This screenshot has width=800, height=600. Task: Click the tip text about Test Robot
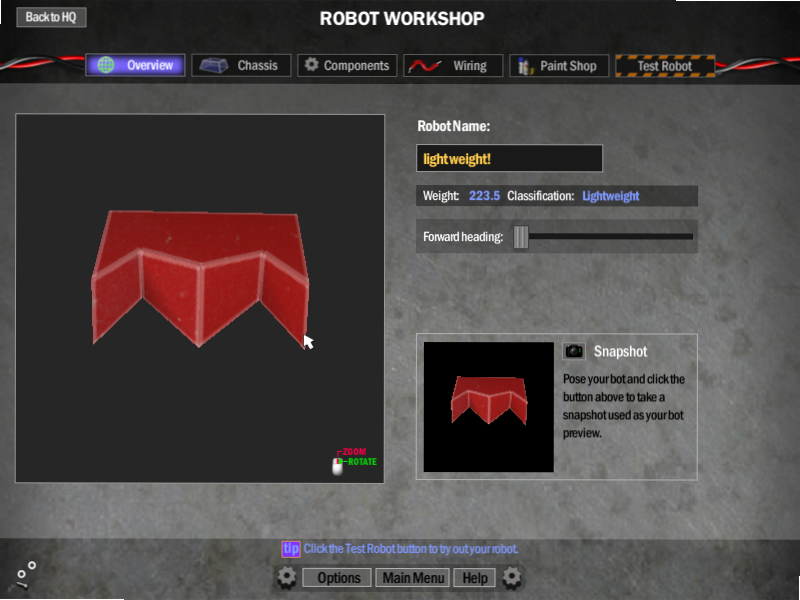[411, 549]
